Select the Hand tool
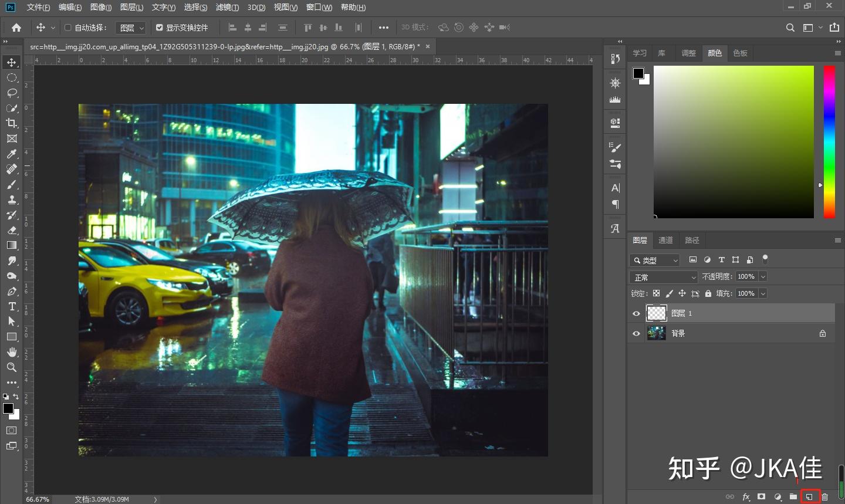 (12, 352)
